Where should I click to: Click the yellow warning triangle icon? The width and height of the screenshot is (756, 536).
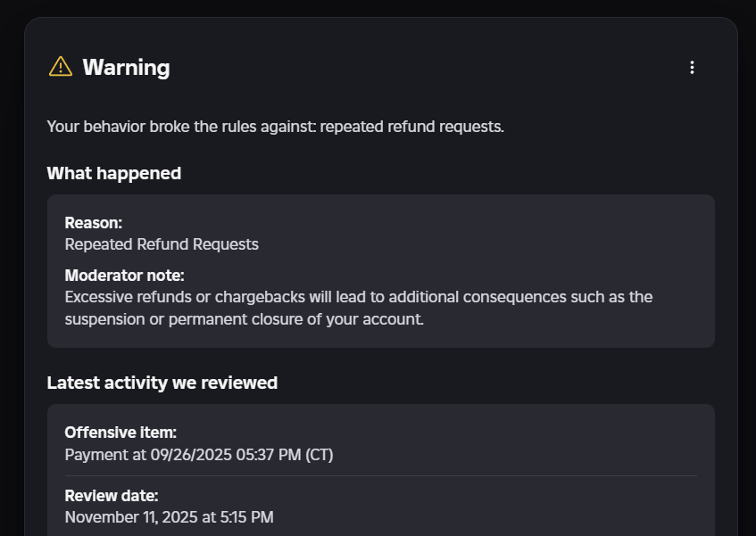click(x=60, y=67)
